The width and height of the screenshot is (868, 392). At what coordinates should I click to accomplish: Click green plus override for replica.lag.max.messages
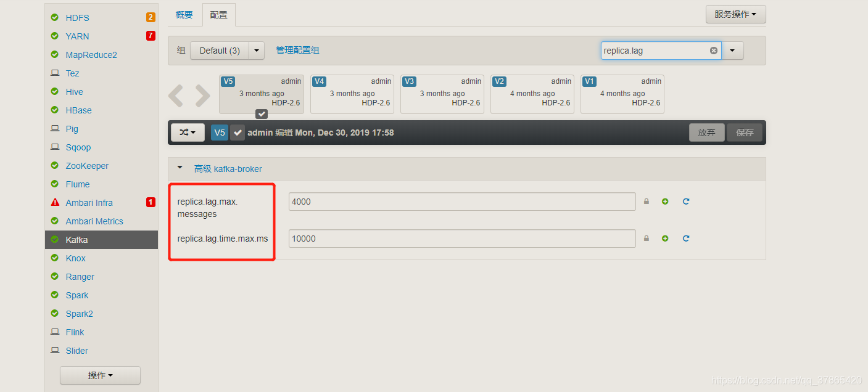[x=665, y=202]
